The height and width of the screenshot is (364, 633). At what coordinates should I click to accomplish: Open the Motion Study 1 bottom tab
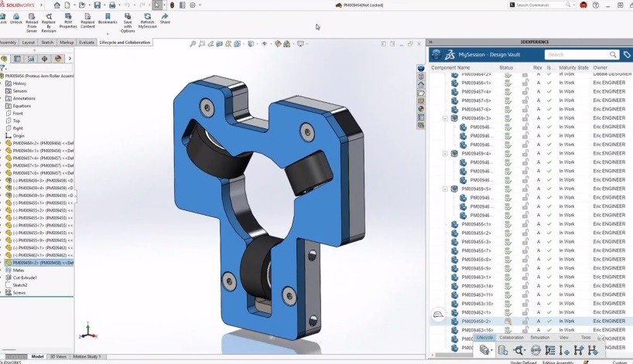pos(87,357)
